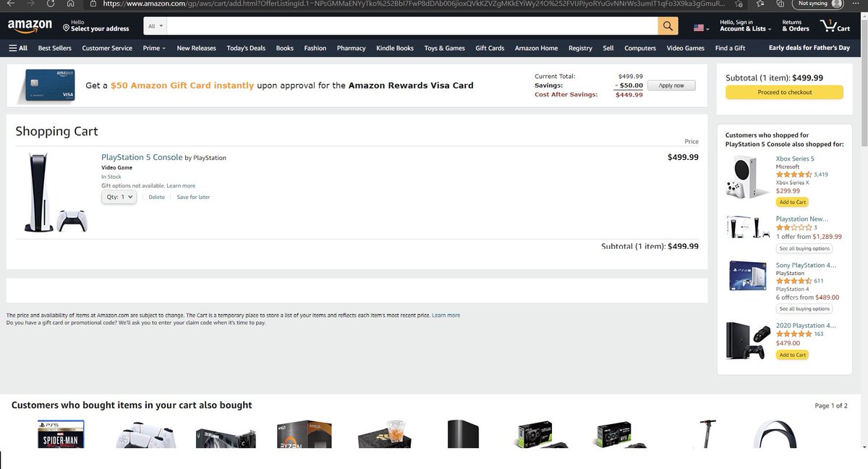
Task: Click the 3,419 ratings for Xbox Series S
Action: click(x=821, y=174)
